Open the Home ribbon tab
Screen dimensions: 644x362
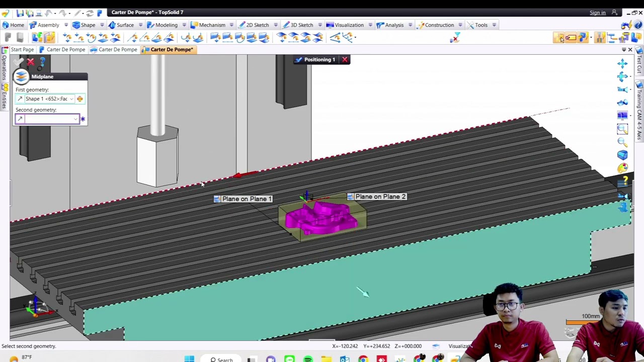(13, 25)
